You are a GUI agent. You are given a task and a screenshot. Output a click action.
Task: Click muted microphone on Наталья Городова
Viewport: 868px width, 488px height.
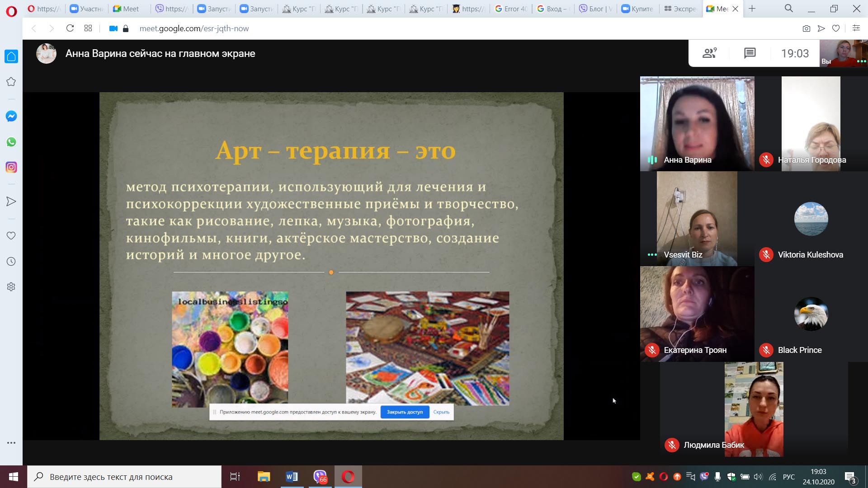(x=766, y=160)
